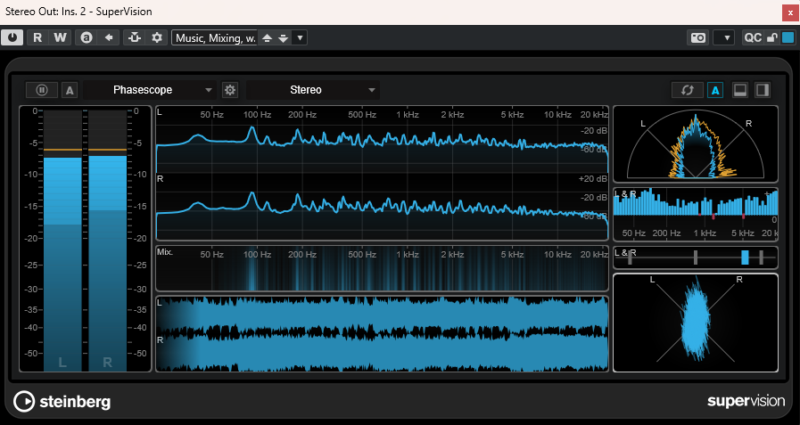Enable Write automation W button
The height and width of the screenshot is (425, 800).
[60, 38]
